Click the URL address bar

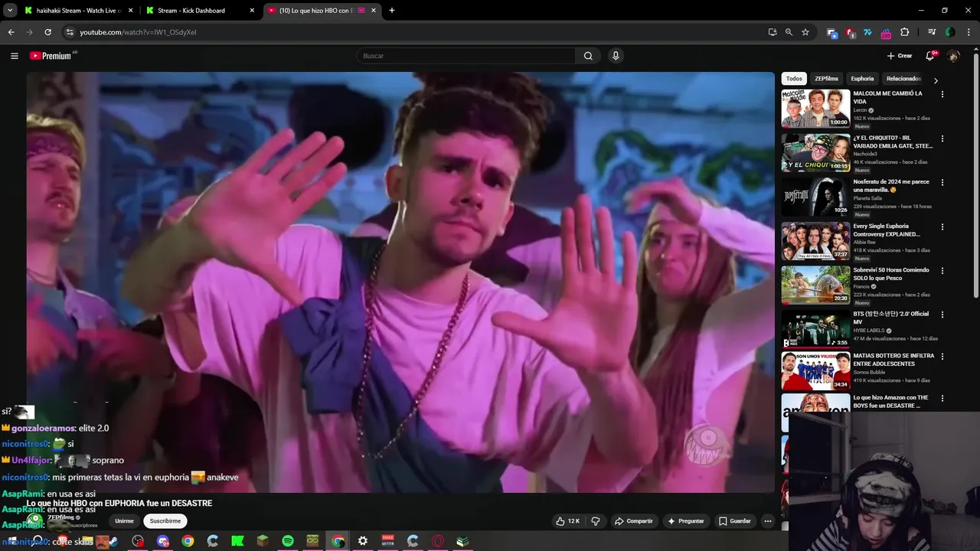(413, 32)
